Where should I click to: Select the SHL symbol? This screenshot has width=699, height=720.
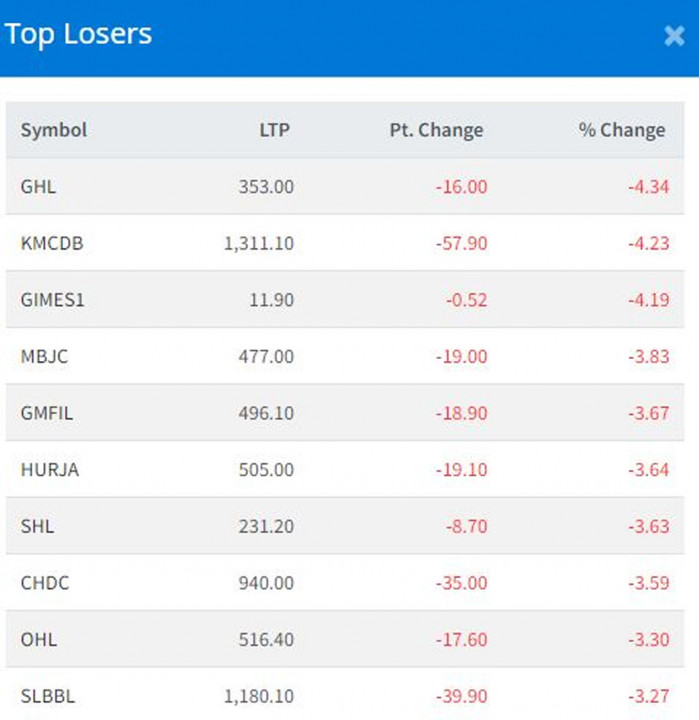(36, 526)
